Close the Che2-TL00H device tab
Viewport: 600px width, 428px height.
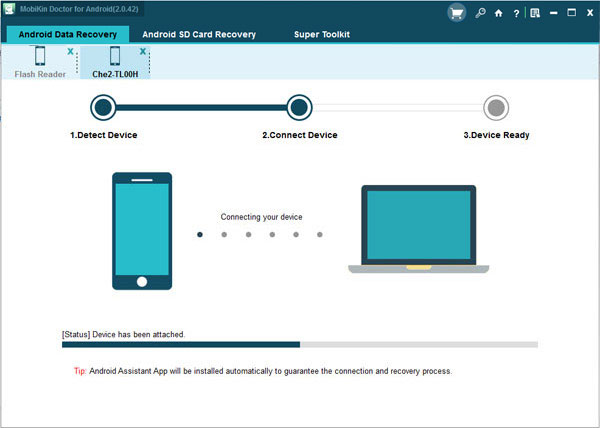point(143,51)
